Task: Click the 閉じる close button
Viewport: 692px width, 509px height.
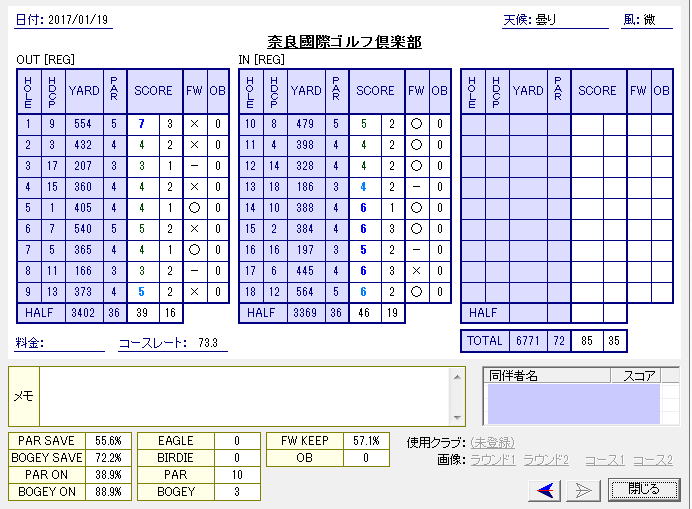Action: pos(643,489)
